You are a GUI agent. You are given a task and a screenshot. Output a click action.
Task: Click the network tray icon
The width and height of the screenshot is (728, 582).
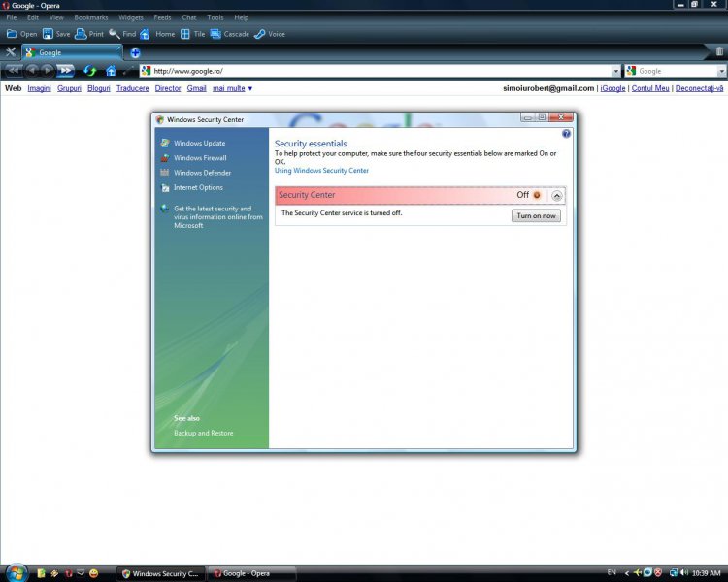click(x=674, y=572)
